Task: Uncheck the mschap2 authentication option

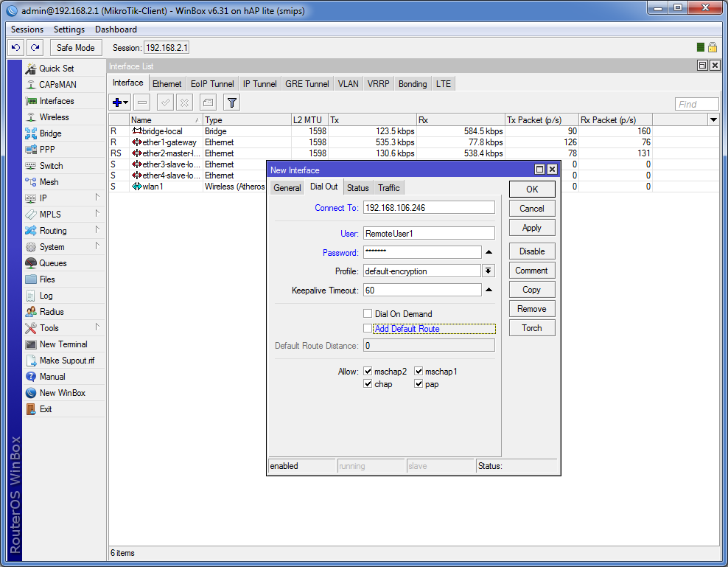Action: 368,372
